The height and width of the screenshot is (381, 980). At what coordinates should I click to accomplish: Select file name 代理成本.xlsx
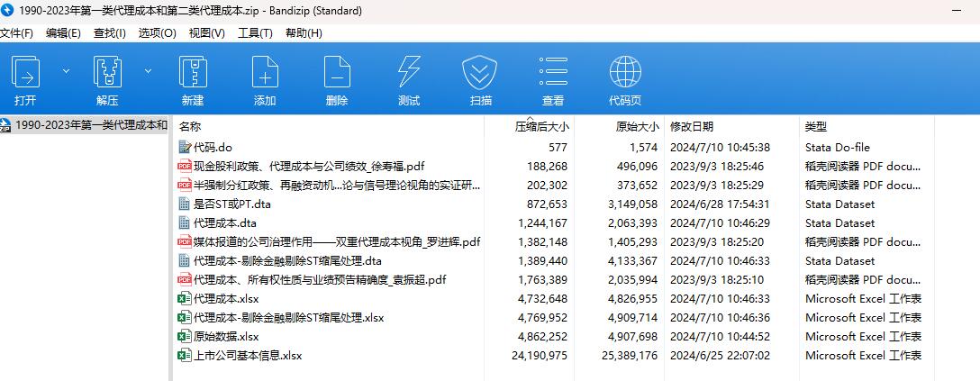225,298
